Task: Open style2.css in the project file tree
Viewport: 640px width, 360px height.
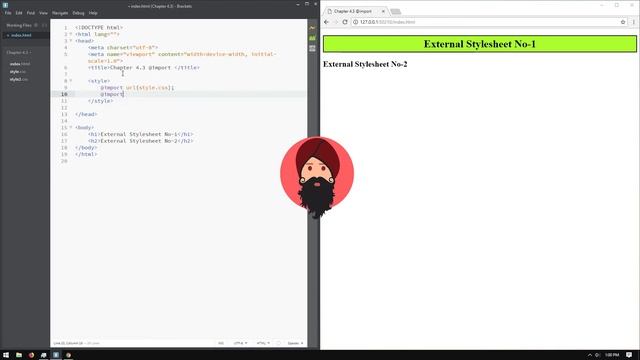Action: tap(19, 80)
